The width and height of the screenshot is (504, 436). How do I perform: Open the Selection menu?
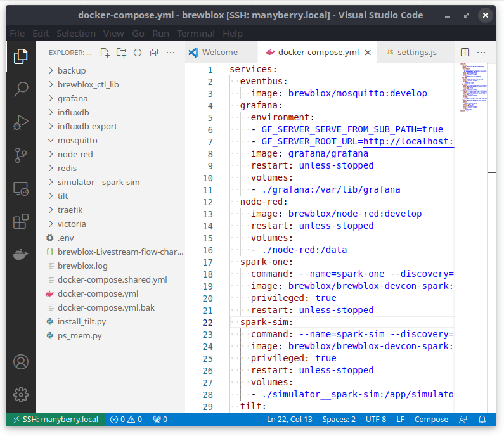click(76, 34)
